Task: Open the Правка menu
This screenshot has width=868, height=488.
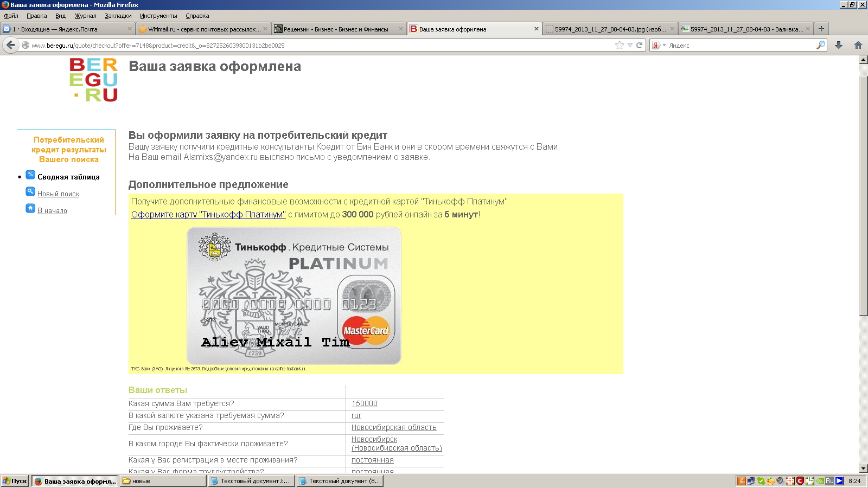Action: click(x=37, y=16)
